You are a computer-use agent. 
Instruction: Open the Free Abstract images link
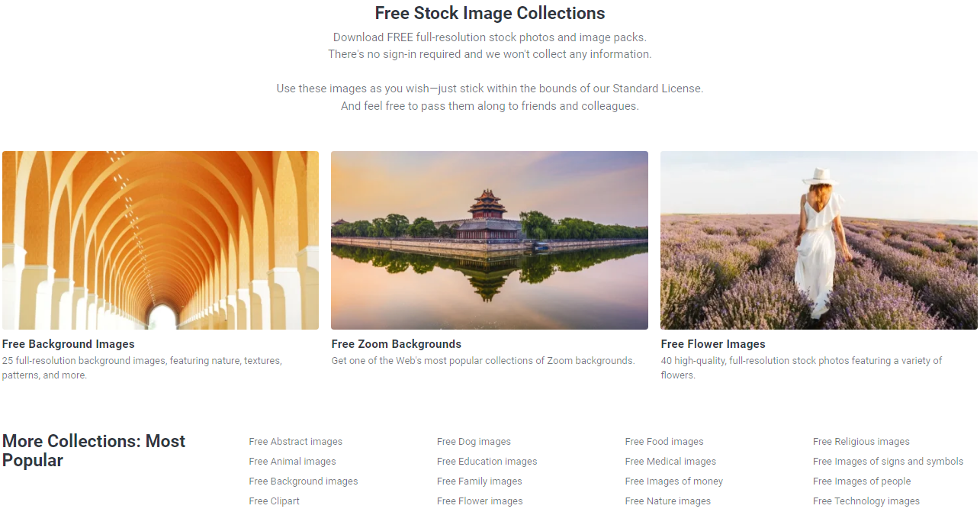click(296, 442)
